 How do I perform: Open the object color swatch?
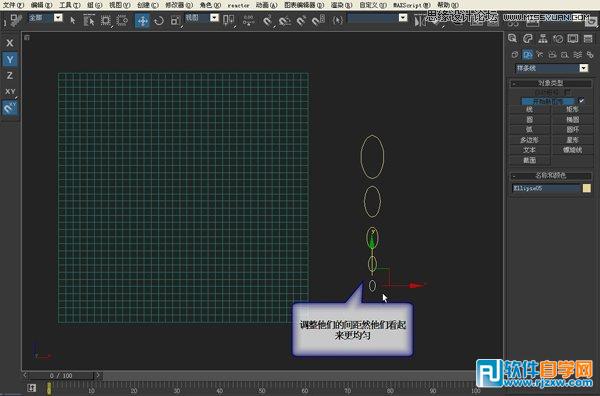click(587, 188)
